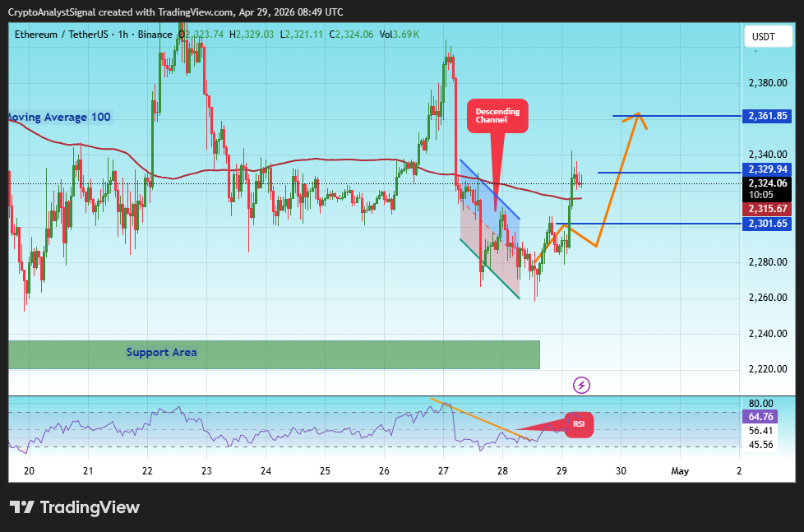This screenshot has width=804, height=532.
Task: Click the 2,280.00 price axis tick
Action: pyautogui.click(x=768, y=262)
